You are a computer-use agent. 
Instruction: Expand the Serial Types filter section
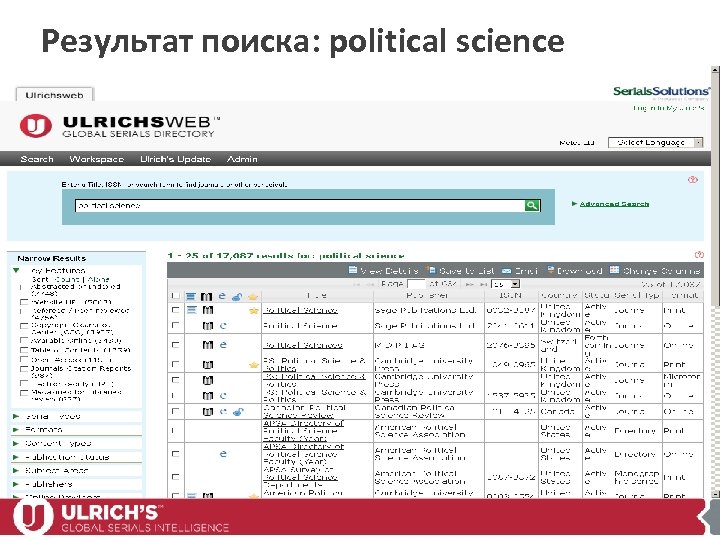pos(17,416)
